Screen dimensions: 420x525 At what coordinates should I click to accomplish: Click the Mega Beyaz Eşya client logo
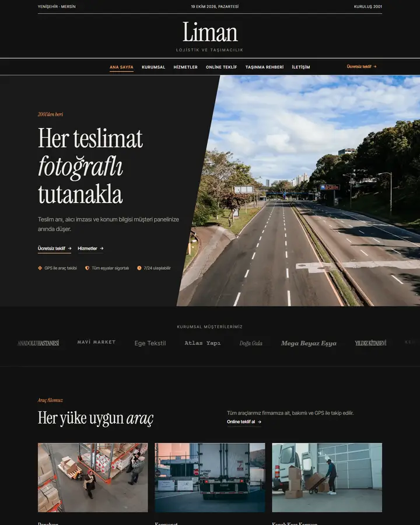pos(309,343)
